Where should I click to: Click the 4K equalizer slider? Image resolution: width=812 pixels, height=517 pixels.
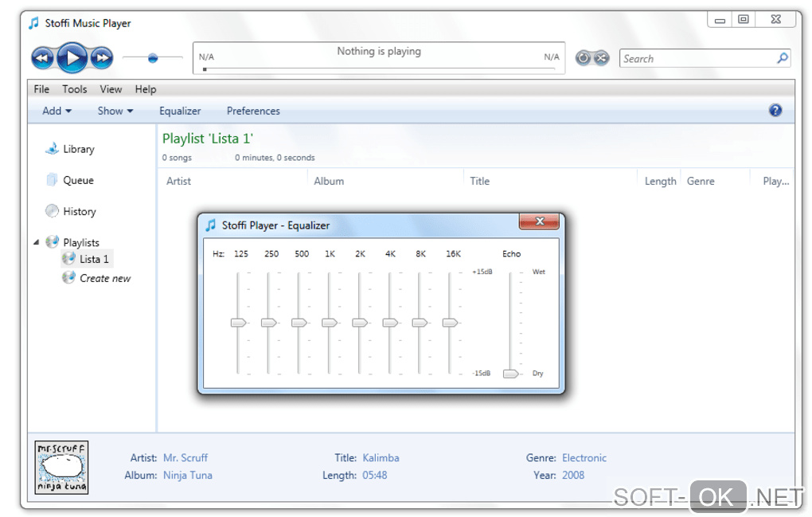click(x=390, y=323)
